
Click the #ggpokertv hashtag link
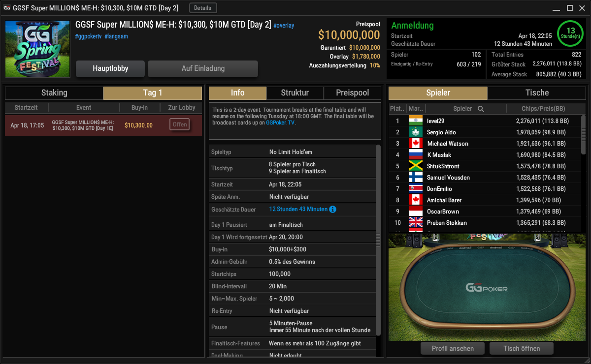[x=88, y=36]
